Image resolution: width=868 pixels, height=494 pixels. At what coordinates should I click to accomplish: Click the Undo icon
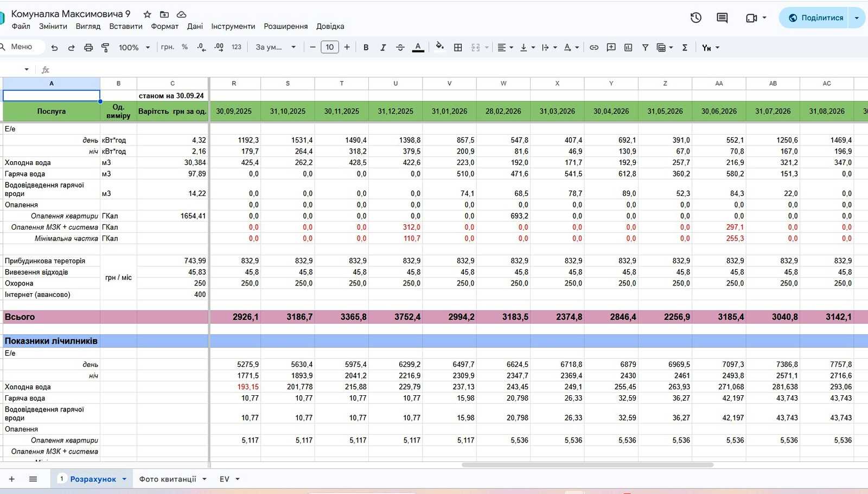54,48
